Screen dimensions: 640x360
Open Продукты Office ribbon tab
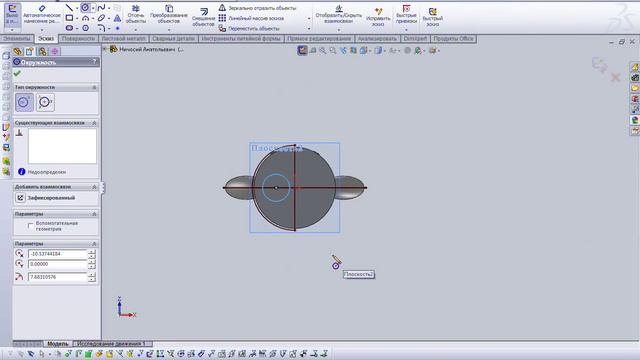click(453, 38)
